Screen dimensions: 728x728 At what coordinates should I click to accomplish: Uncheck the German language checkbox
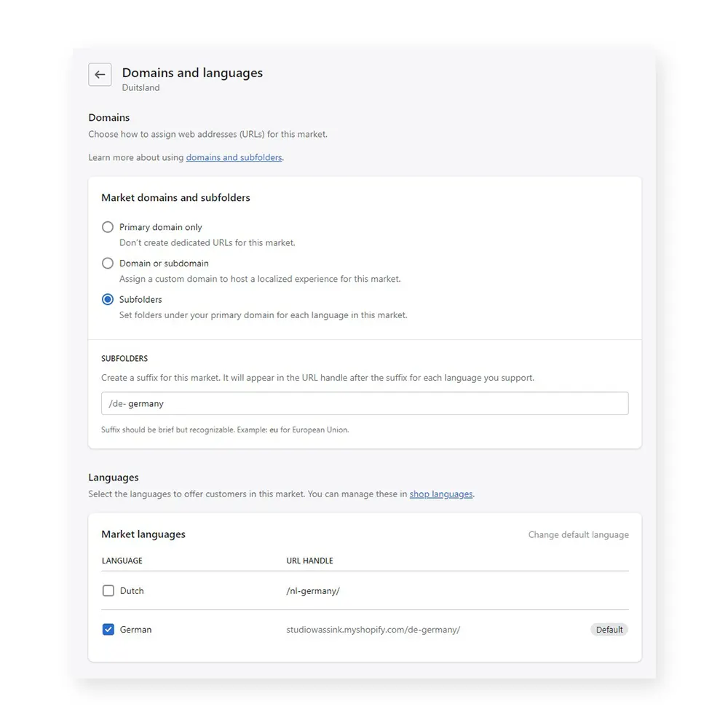pyautogui.click(x=108, y=630)
